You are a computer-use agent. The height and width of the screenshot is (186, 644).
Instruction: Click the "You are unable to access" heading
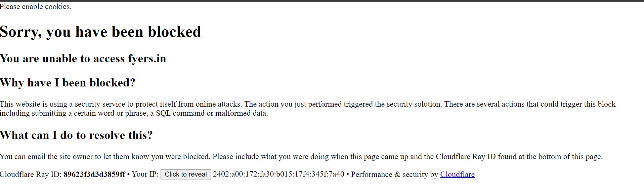[62, 59]
